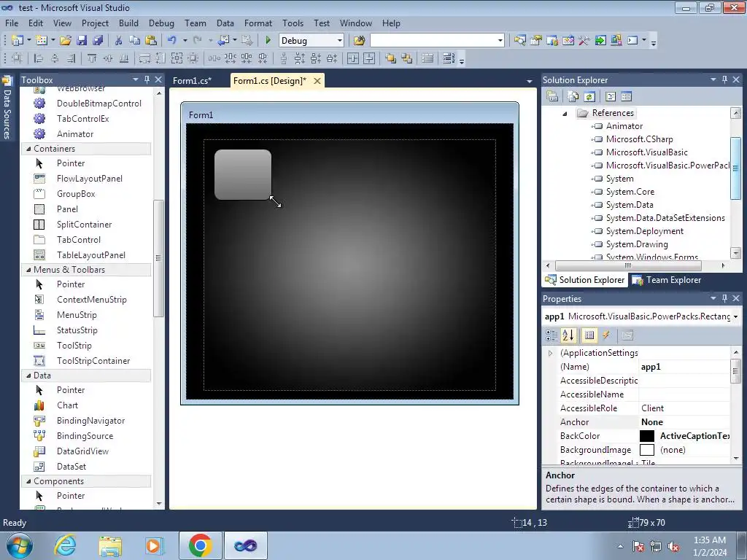Open the Format menu

(x=258, y=23)
